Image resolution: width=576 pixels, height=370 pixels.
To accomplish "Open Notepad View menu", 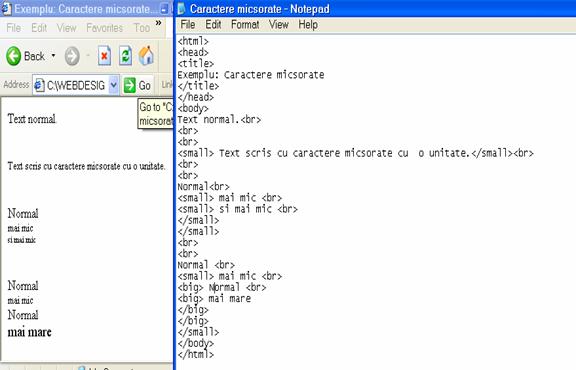I will [278, 25].
